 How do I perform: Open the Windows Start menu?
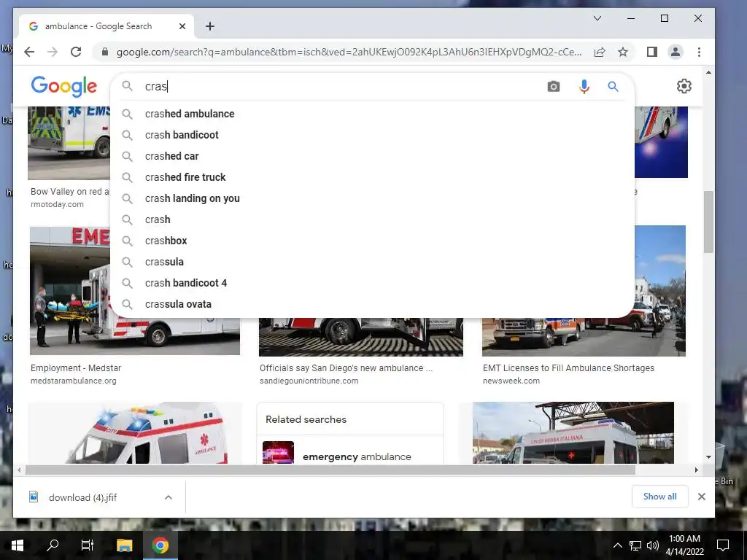click(18, 545)
